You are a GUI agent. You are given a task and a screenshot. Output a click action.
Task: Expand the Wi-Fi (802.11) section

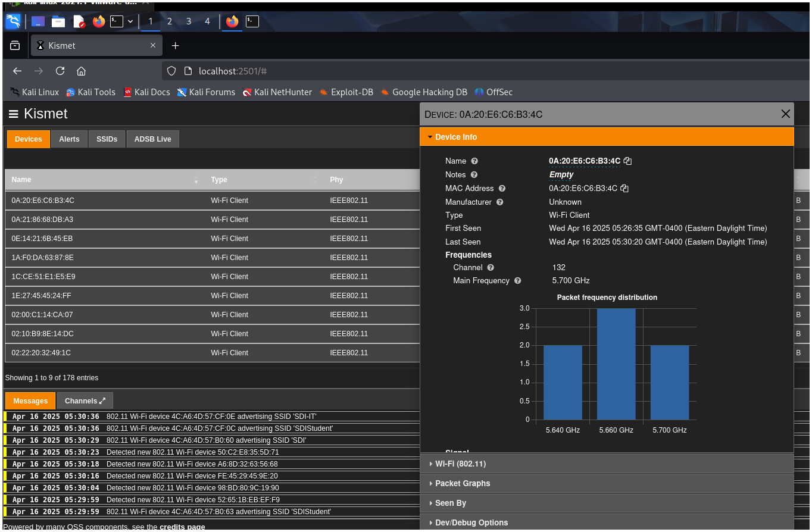click(x=607, y=464)
